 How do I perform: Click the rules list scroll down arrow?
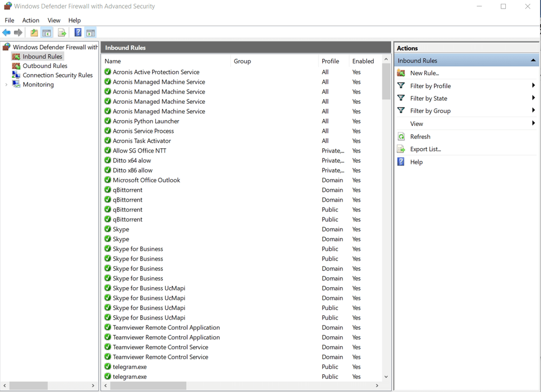pyautogui.click(x=386, y=376)
